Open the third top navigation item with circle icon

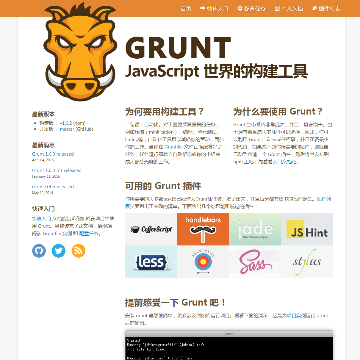point(251,8)
